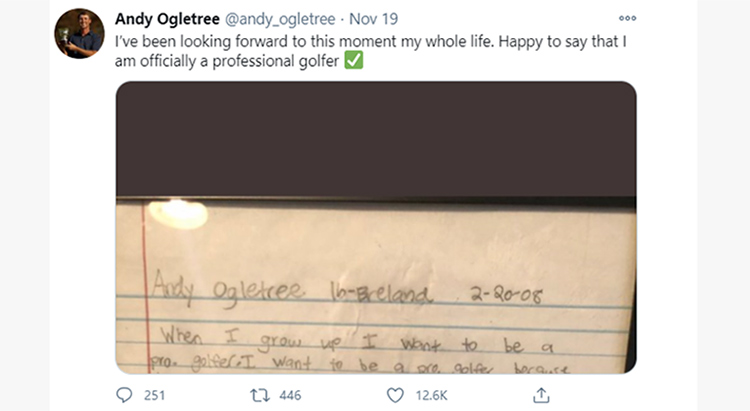This screenshot has height=411, width=750.
Task: Click the dark frame area atop the photo
Action: pos(376,139)
